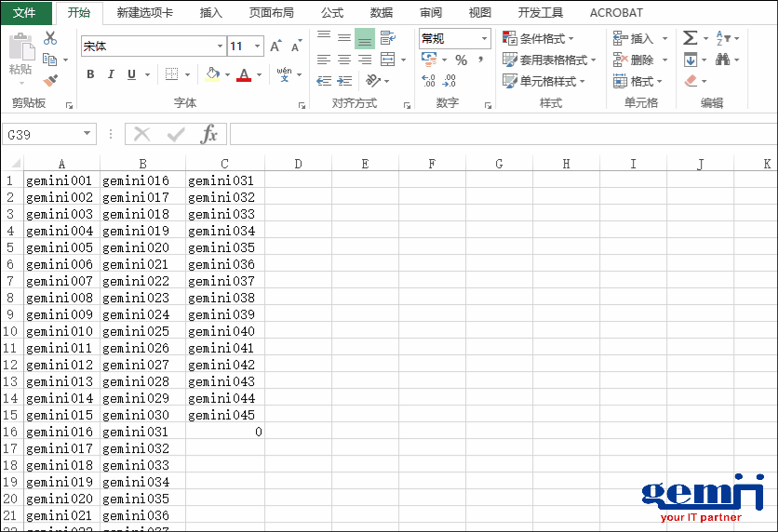Screen dimensions: 778x532
Task: Open the number format dropdown 常规
Action: (x=484, y=38)
